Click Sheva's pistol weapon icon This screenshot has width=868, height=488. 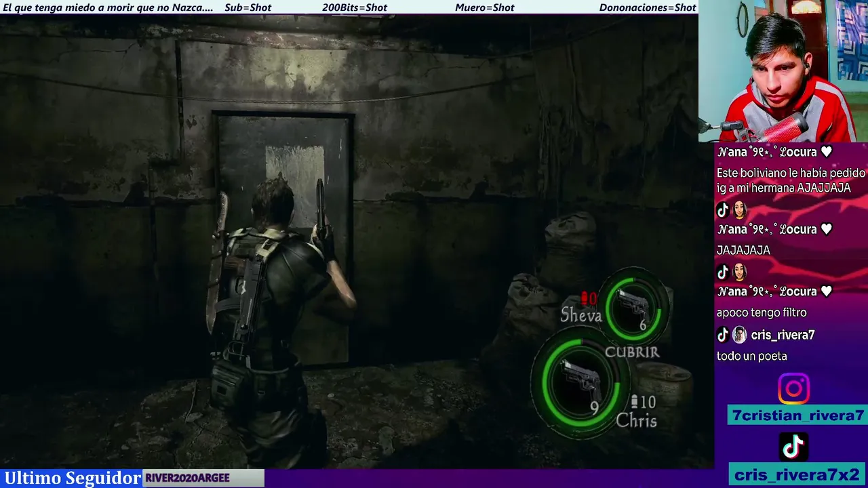coord(633,304)
